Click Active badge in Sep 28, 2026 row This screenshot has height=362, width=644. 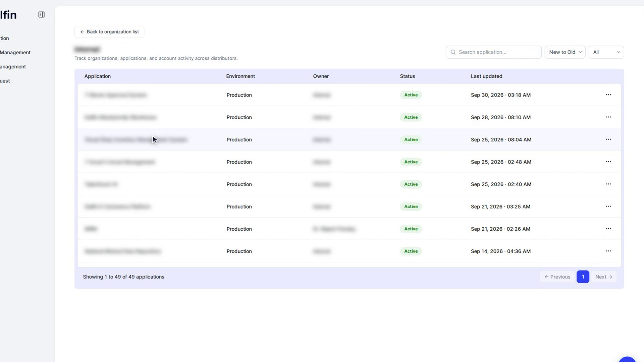point(411,117)
